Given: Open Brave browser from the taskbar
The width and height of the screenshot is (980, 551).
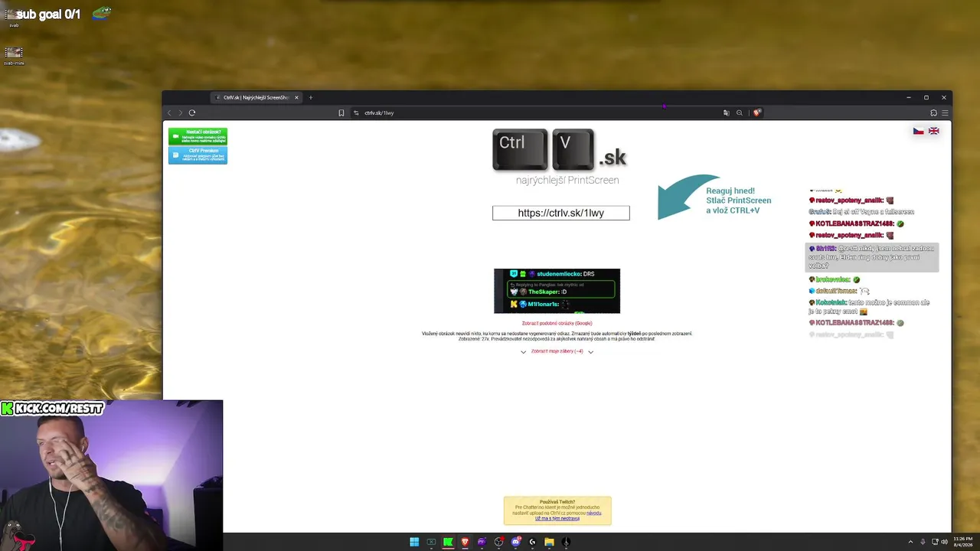Looking at the screenshot, I should point(465,542).
